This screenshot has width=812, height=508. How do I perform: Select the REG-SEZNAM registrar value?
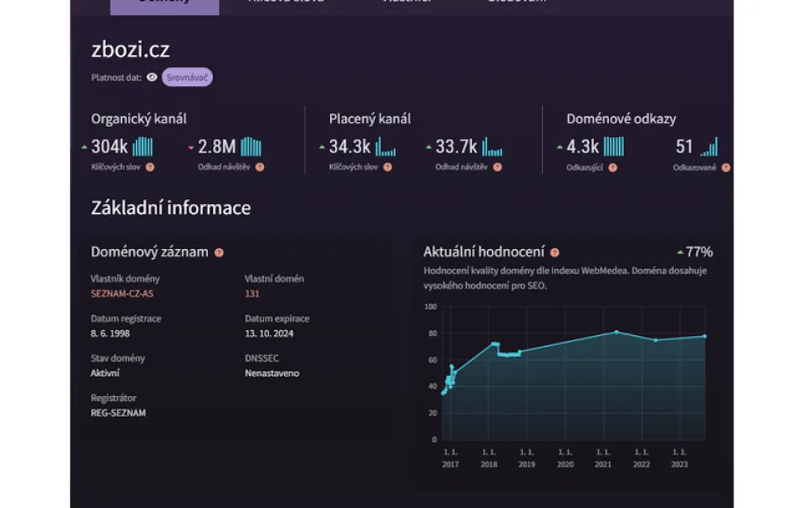click(x=118, y=413)
